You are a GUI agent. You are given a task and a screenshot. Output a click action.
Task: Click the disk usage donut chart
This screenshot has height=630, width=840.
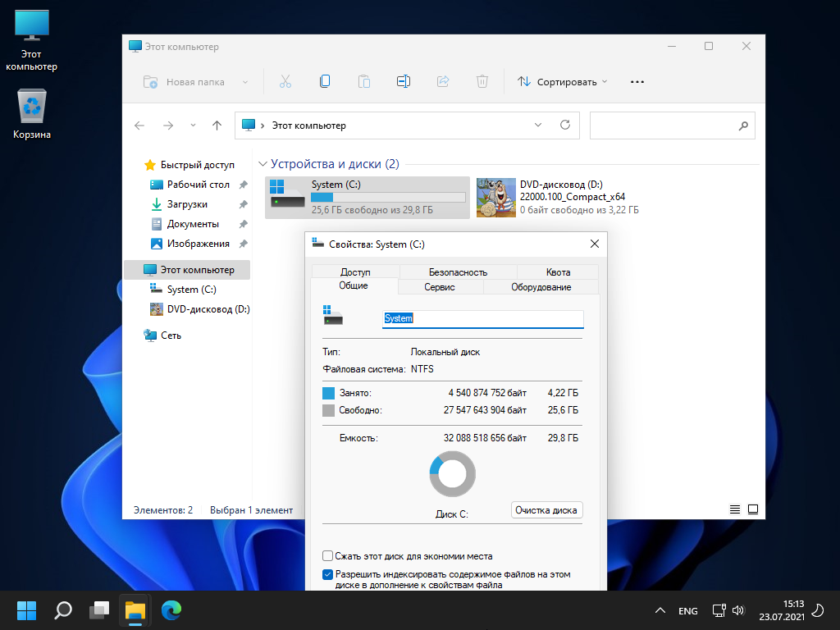click(452, 473)
